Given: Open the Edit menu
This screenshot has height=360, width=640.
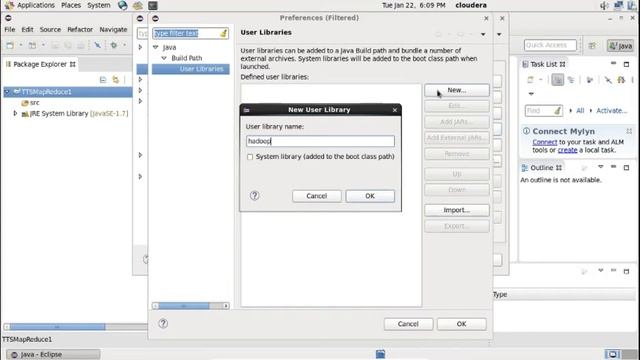Looking at the screenshot, I should pyautogui.click(x=27, y=29).
